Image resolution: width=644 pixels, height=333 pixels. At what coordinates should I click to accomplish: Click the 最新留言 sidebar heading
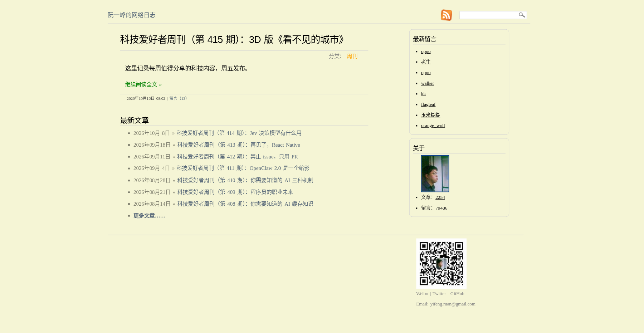click(x=425, y=39)
